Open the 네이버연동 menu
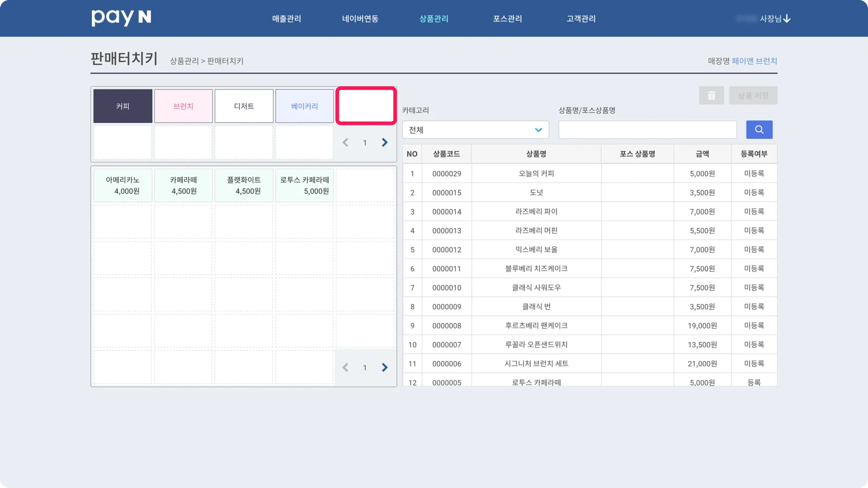Screen dimensions: 868x488 coord(360,19)
